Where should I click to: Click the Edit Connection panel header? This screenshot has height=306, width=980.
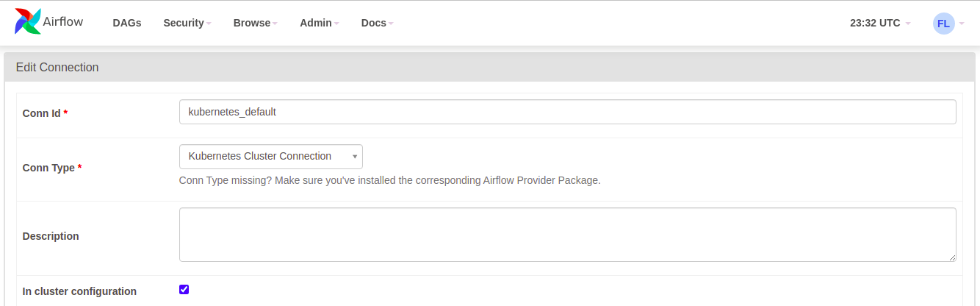click(491, 67)
